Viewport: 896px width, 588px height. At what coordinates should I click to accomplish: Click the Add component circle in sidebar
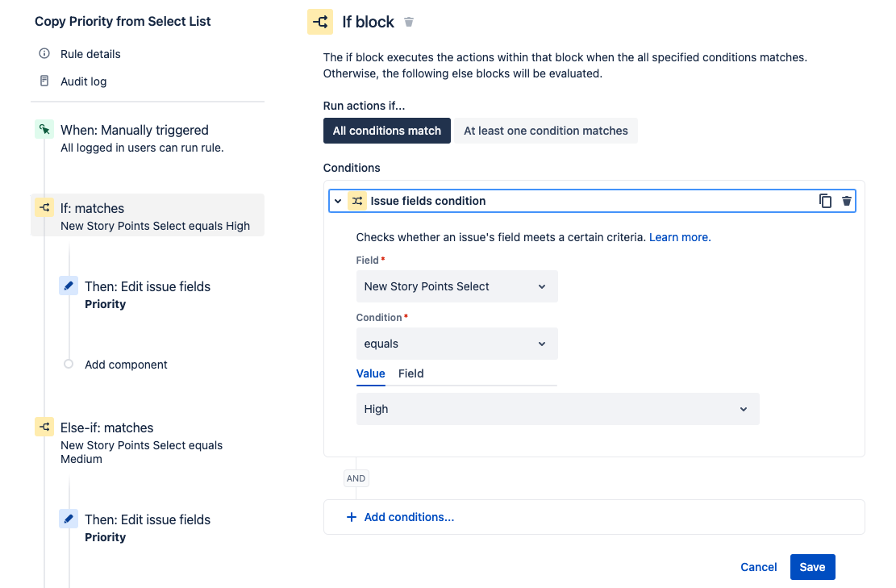68,365
